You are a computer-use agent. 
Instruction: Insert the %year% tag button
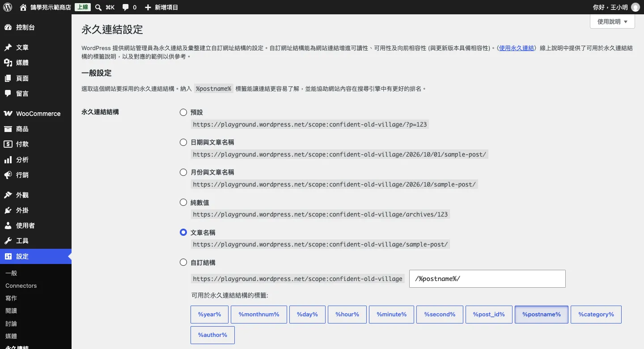pyautogui.click(x=209, y=315)
